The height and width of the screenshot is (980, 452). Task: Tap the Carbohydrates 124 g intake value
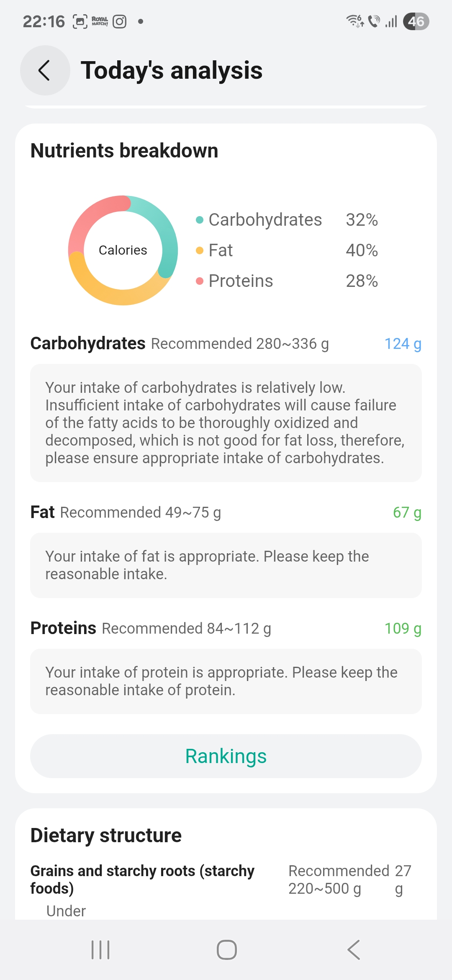tap(403, 344)
